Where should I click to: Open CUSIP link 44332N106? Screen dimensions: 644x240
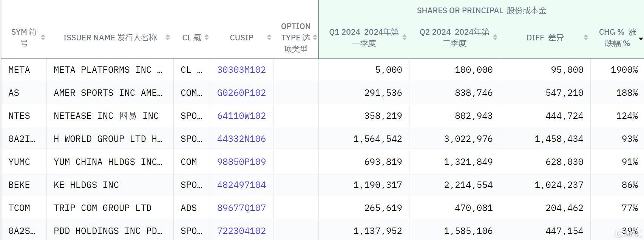point(241,139)
